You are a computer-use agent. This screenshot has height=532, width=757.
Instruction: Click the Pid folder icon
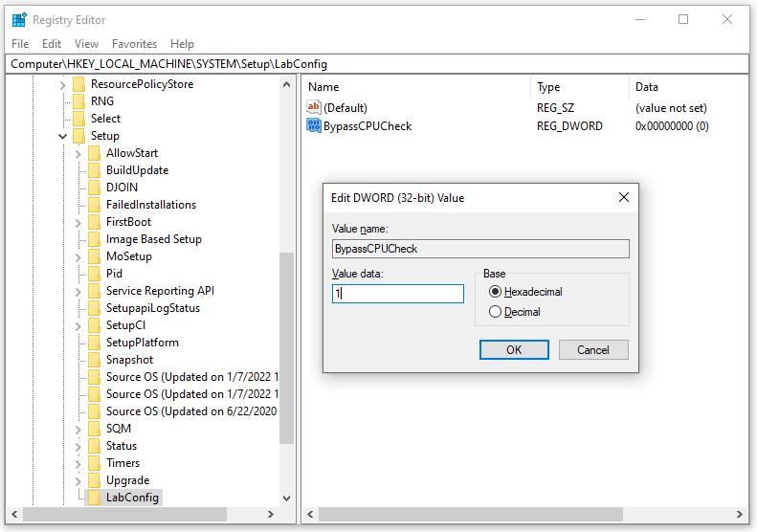point(95,274)
